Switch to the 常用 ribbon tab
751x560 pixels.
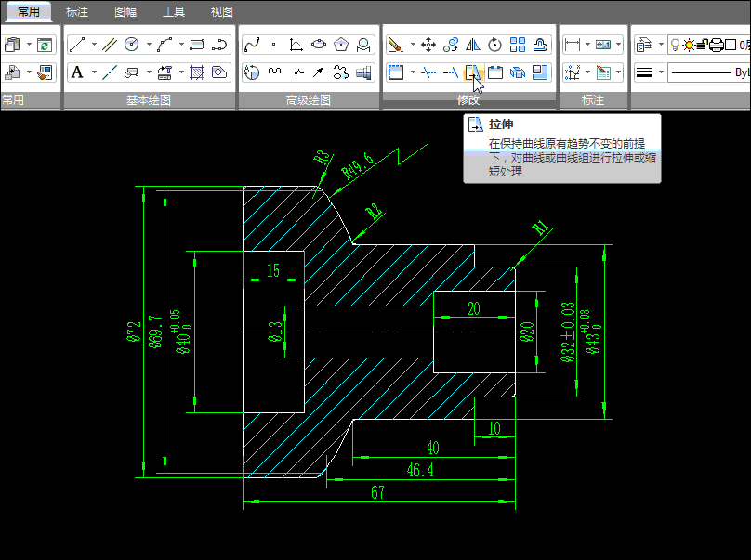(x=28, y=11)
